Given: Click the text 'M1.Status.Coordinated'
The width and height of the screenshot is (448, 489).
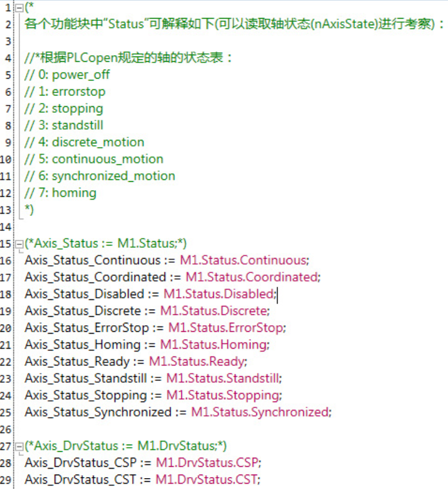Looking at the screenshot, I should 252,277.
